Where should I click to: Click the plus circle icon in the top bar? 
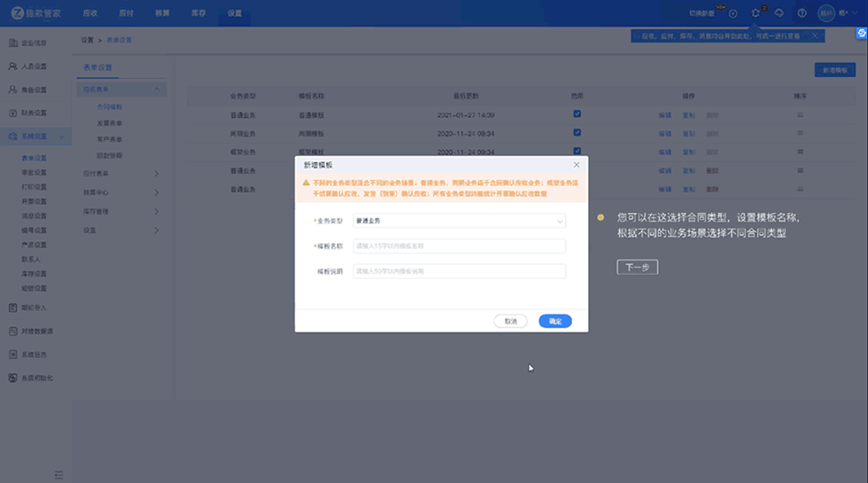[x=732, y=13]
